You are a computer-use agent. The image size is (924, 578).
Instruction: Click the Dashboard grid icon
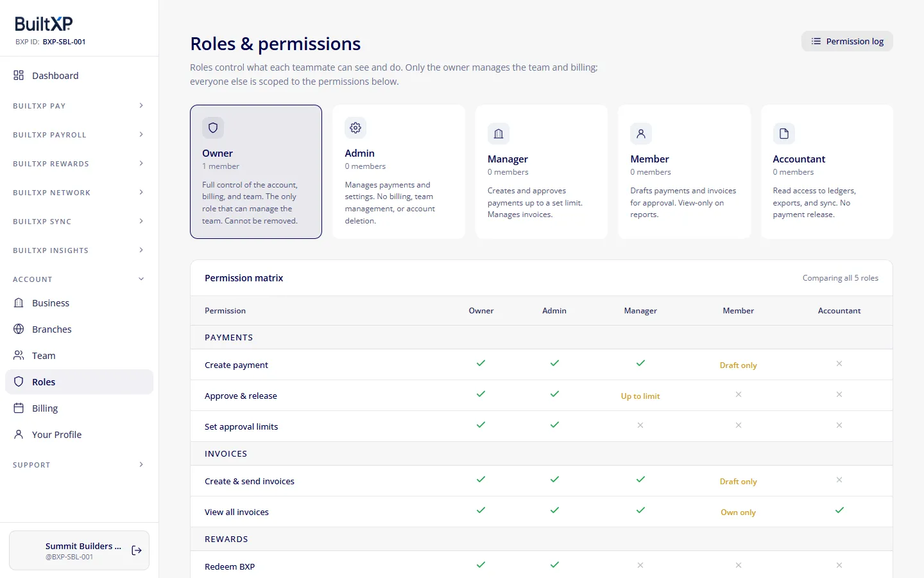(19, 75)
